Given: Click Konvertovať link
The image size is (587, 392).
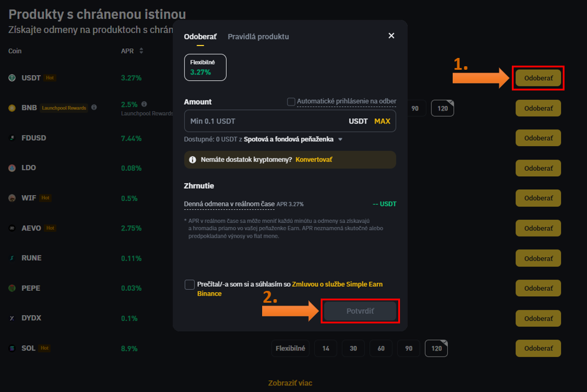Looking at the screenshot, I should (x=314, y=160).
